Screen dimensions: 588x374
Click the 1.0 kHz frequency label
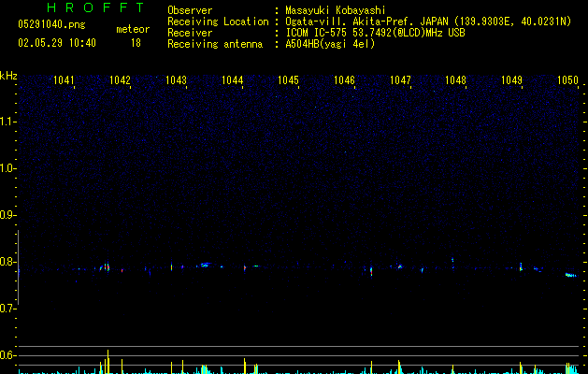(7, 168)
